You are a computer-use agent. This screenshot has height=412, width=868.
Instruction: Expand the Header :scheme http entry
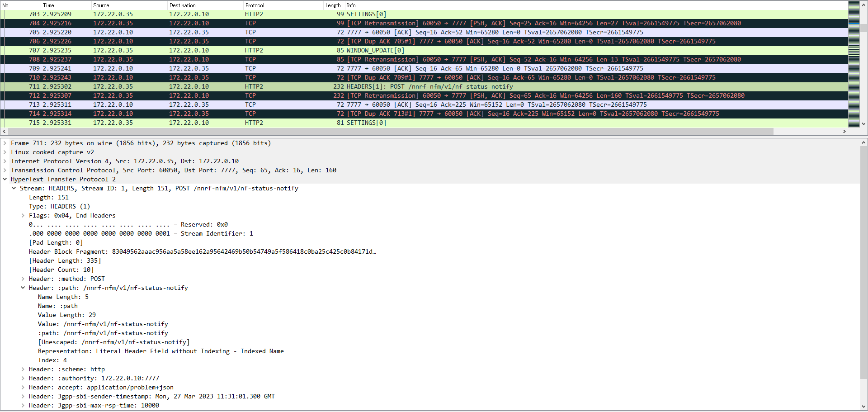[23, 369]
